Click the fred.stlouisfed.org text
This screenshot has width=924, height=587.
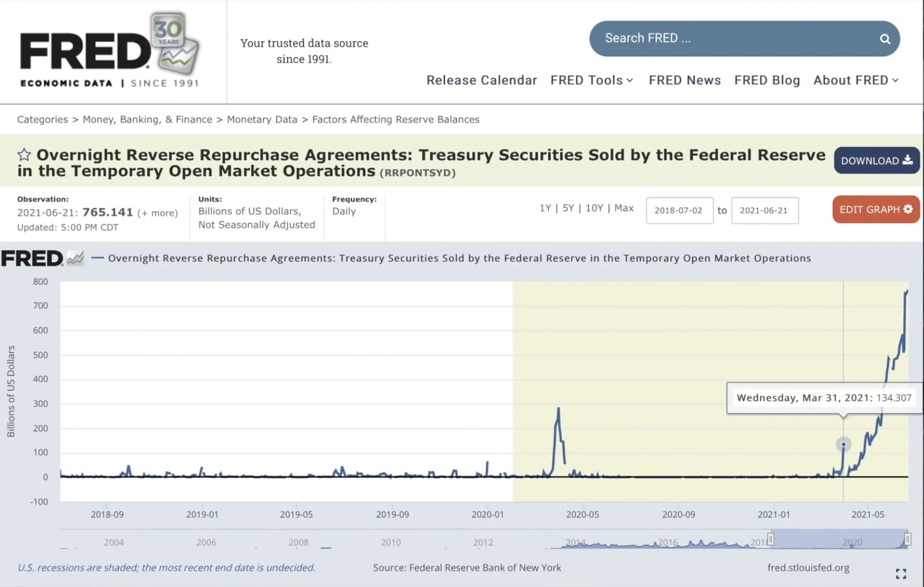click(808, 568)
